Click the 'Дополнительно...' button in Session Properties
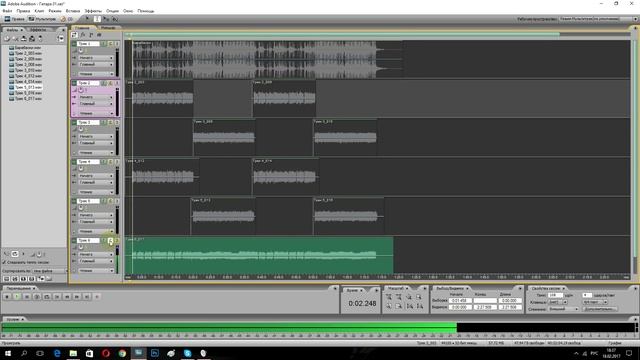 pos(599,309)
